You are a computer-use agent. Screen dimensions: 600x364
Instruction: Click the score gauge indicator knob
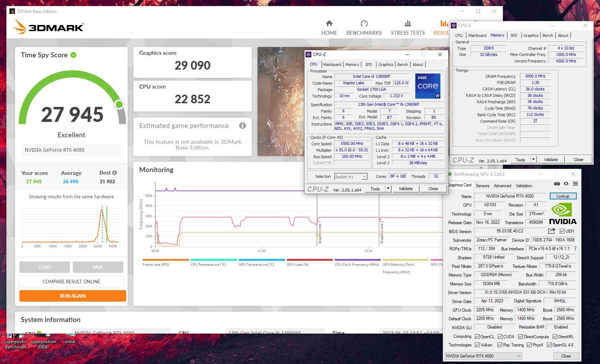(119, 104)
